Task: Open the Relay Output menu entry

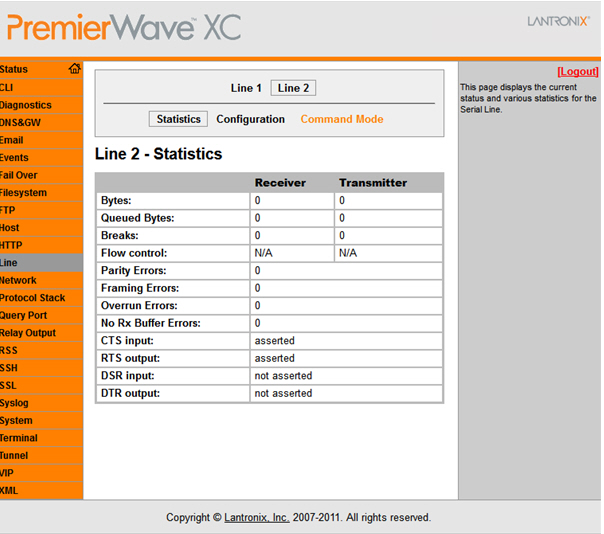Action: pyautogui.click(x=28, y=333)
